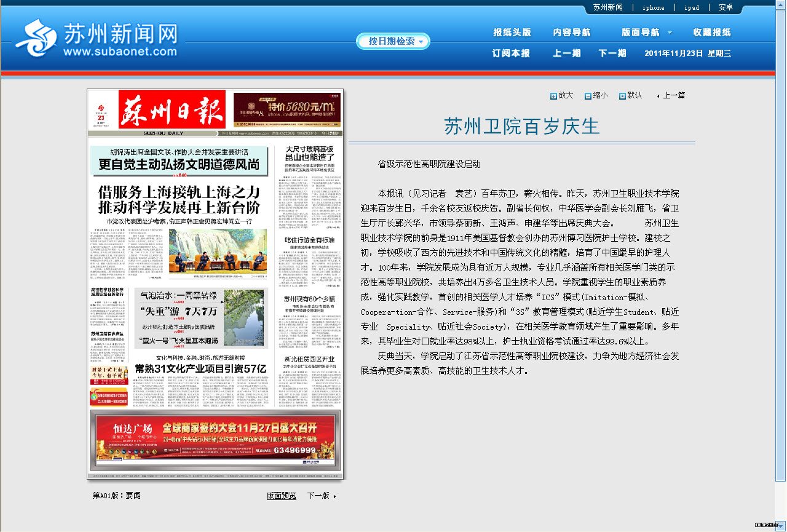Click the 放大 enlarge text link
Viewport: 787px width, 532px height.
(x=566, y=95)
